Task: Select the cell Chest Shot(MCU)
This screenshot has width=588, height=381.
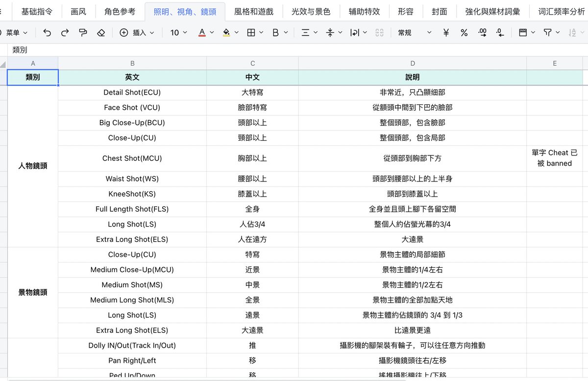Action: (x=132, y=158)
